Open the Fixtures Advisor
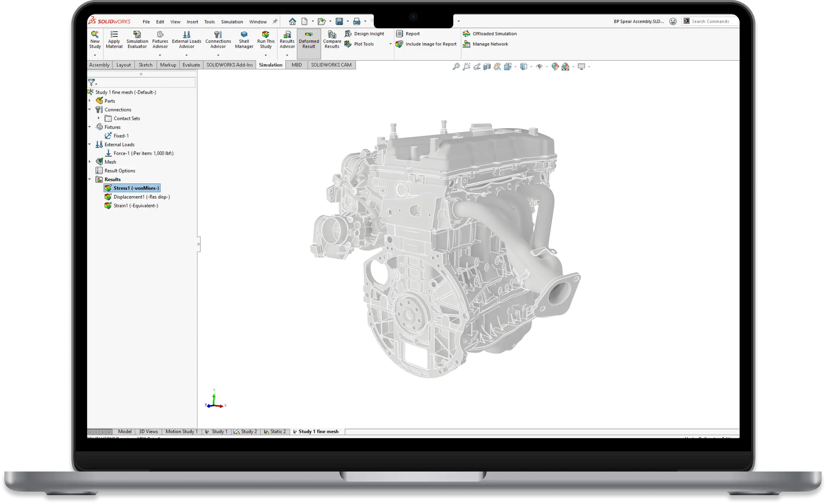The height and width of the screenshot is (504, 826). click(160, 40)
